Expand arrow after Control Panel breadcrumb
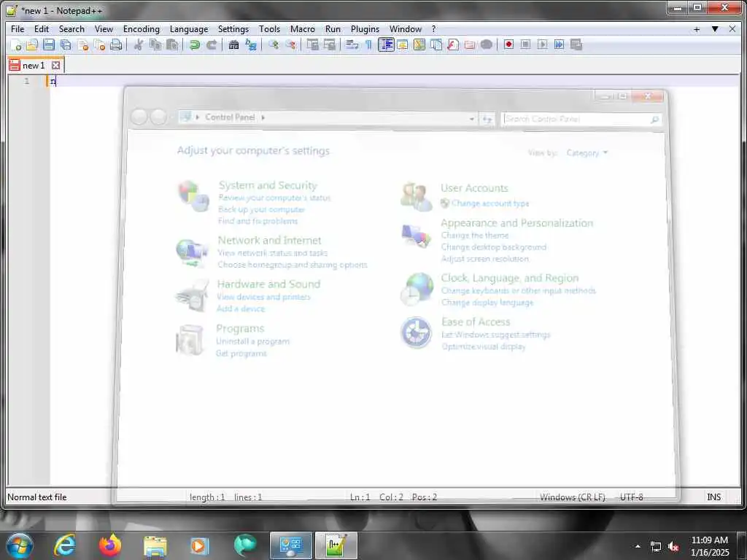 [263, 117]
